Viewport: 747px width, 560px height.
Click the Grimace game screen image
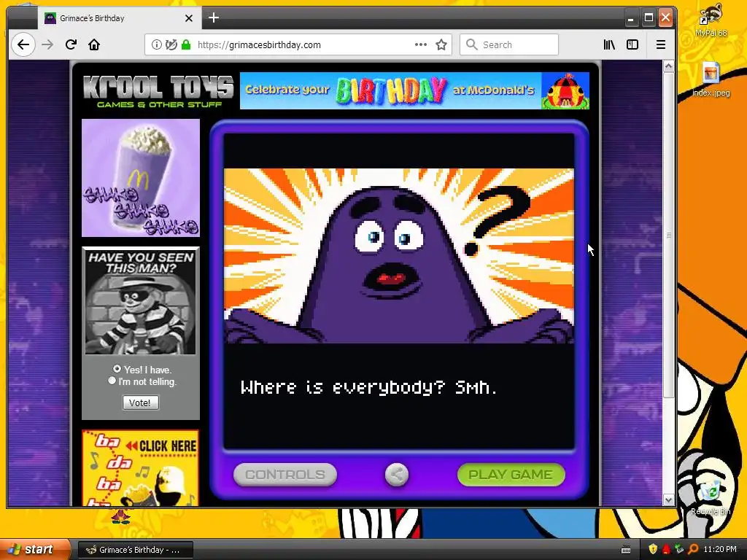pos(399,255)
